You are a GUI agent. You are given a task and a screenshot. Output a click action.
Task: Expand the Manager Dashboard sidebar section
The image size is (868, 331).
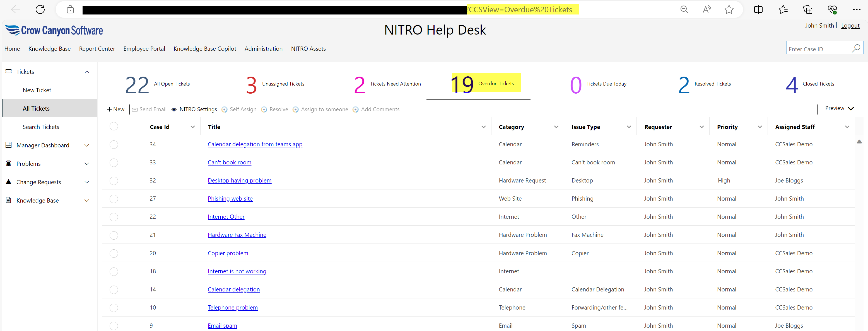pyautogui.click(x=86, y=145)
